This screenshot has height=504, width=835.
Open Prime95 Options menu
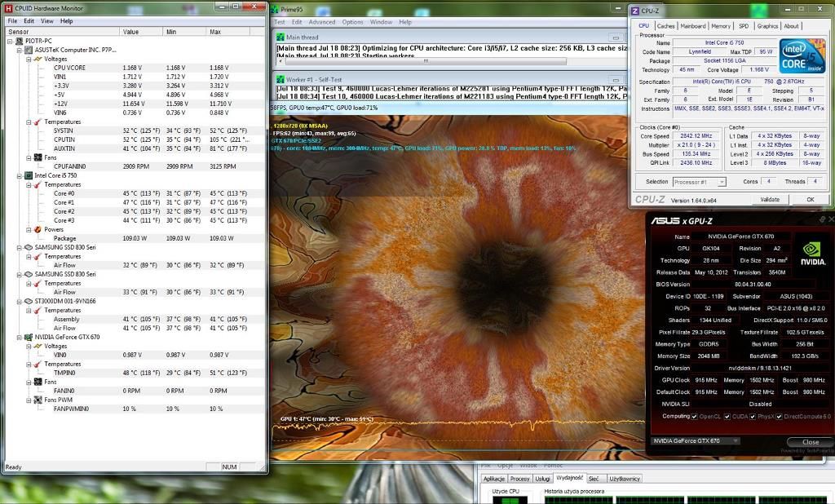pos(352,22)
